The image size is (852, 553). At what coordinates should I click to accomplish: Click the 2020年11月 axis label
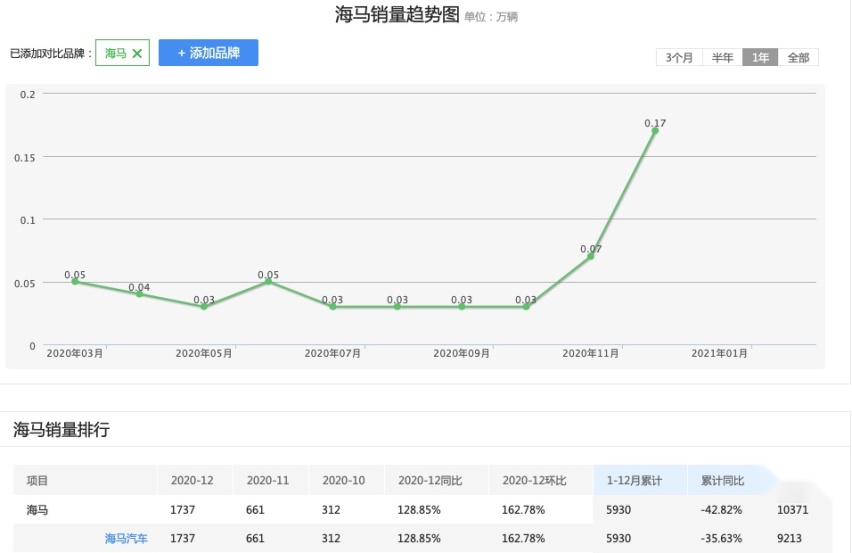pyautogui.click(x=590, y=354)
